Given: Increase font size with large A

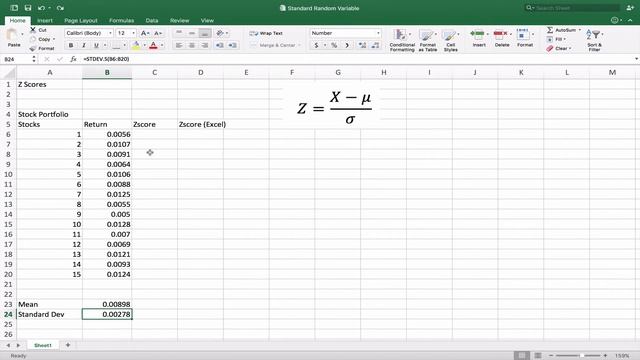Looking at the screenshot, I should (144, 33).
